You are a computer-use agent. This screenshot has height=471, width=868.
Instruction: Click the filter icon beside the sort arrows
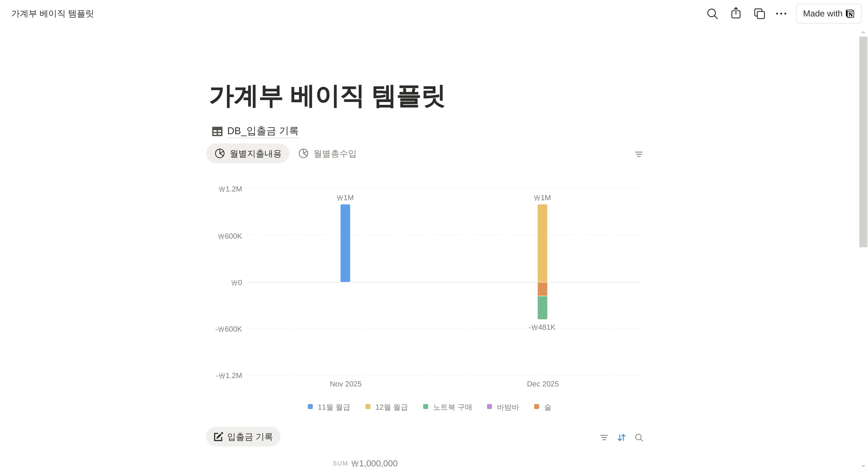(604, 437)
